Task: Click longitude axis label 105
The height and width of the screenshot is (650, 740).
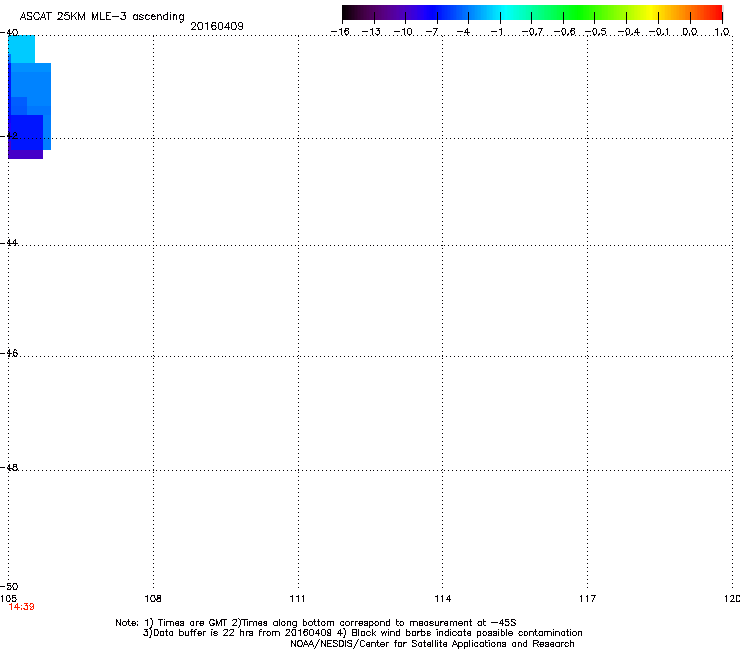Action: 8,599
